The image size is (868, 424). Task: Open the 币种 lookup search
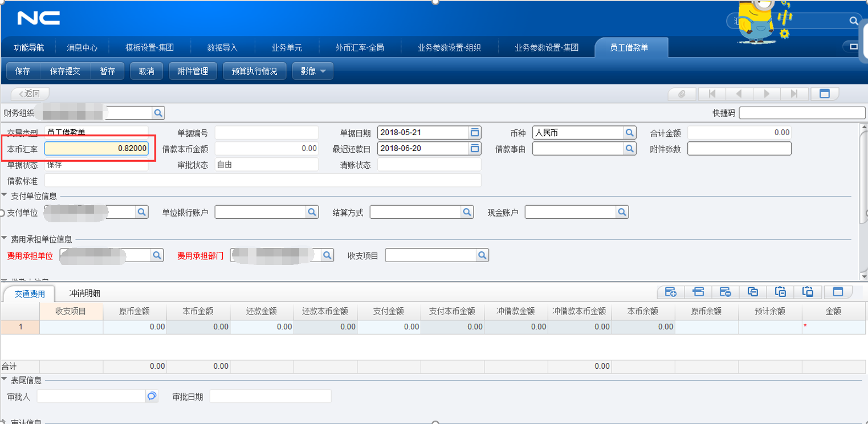[x=629, y=133]
